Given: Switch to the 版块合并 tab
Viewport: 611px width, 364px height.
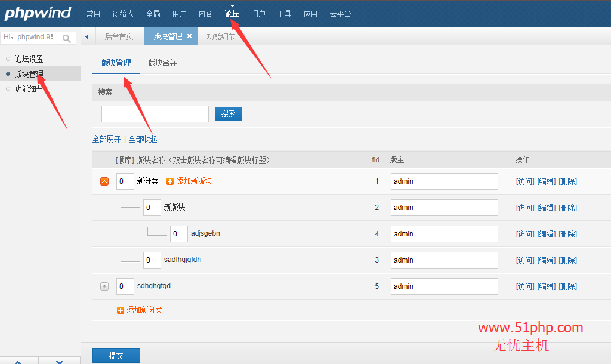Looking at the screenshot, I should pos(162,63).
